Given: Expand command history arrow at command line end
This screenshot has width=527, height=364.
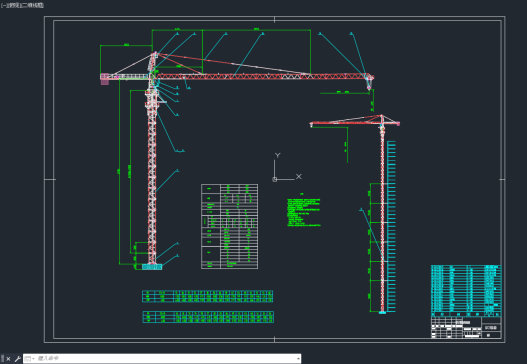Looking at the screenshot, I should coord(298,359).
